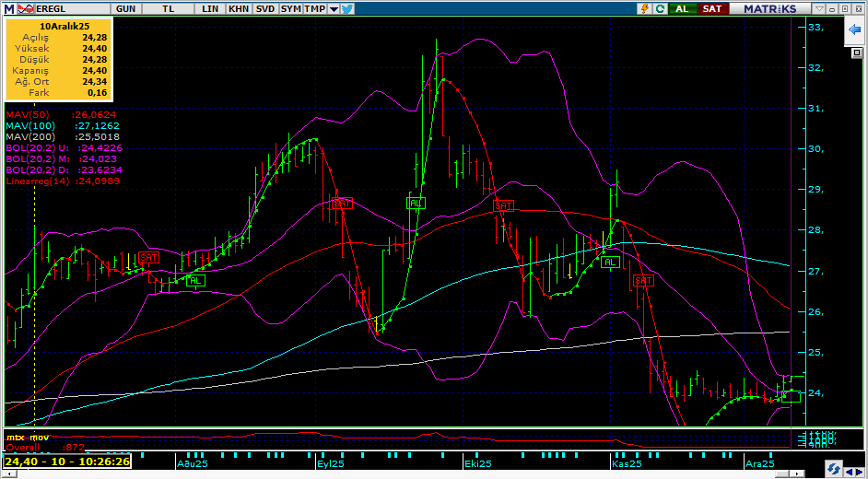Toggle the SVD option in toolbar
Viewport: 868px width, 479px height.
point(264,8)
